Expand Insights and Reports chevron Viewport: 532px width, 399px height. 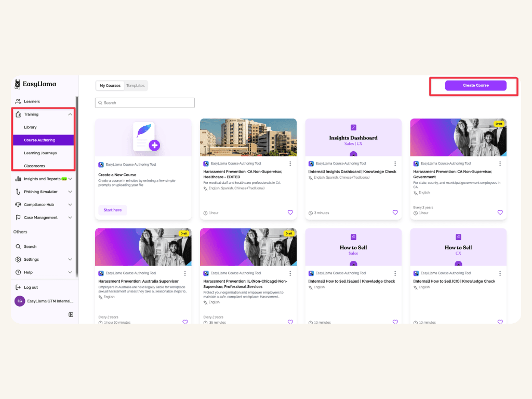pos(70,179)
